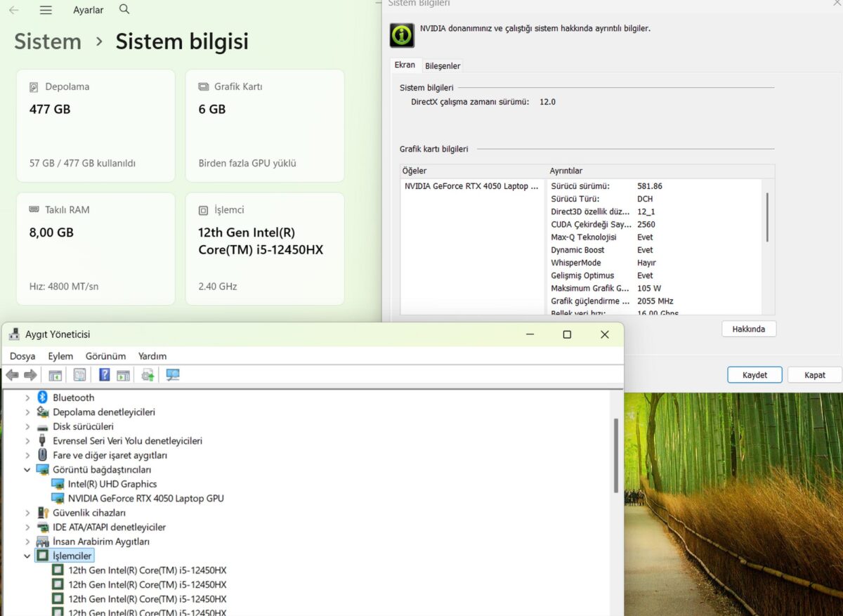This screenshot has width=843, height=616.
Task: Switch to the Bileşenler tab
Action: (x=443, y=66)
